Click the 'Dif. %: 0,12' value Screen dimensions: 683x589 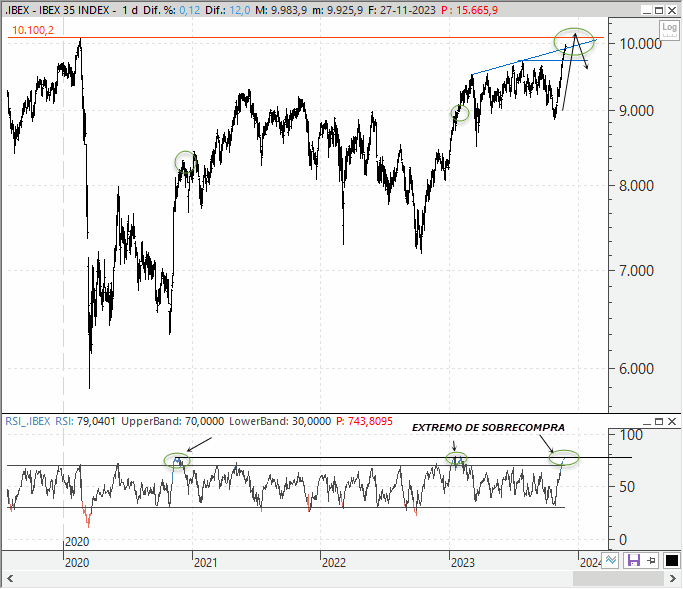click(172, 10)
